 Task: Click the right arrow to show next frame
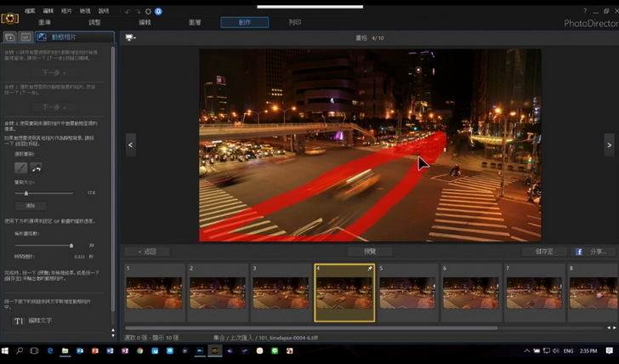point(609,145)
